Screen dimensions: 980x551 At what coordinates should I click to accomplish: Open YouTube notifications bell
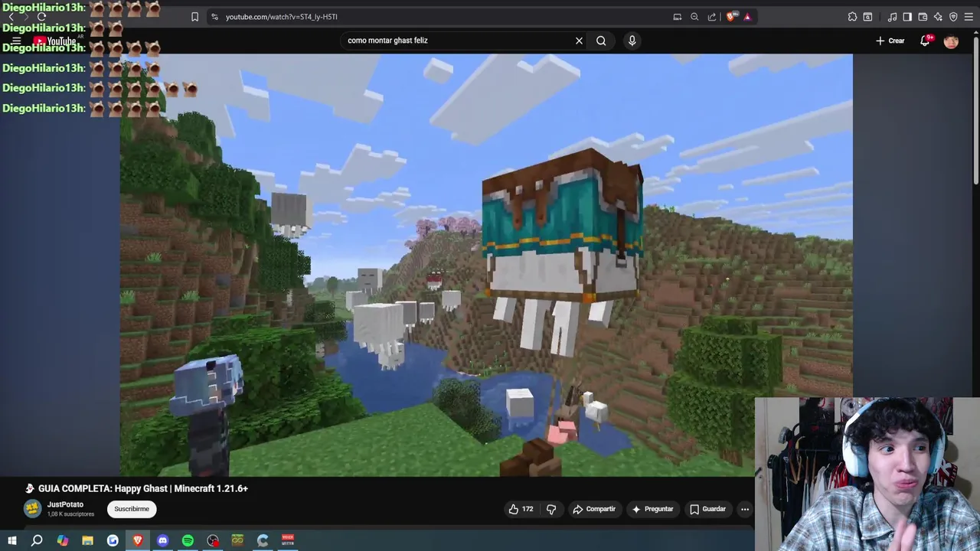[925, 41]
